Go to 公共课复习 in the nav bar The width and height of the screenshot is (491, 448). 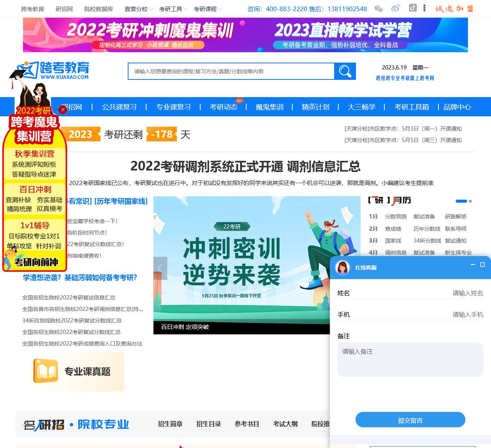tap(119, 107)
